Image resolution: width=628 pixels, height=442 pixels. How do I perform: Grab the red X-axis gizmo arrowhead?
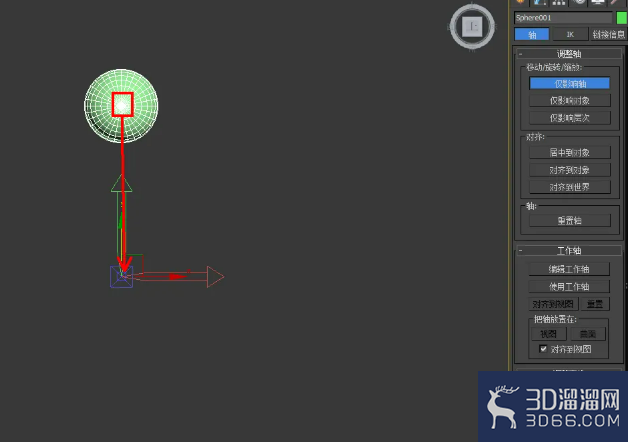[215, 277]
